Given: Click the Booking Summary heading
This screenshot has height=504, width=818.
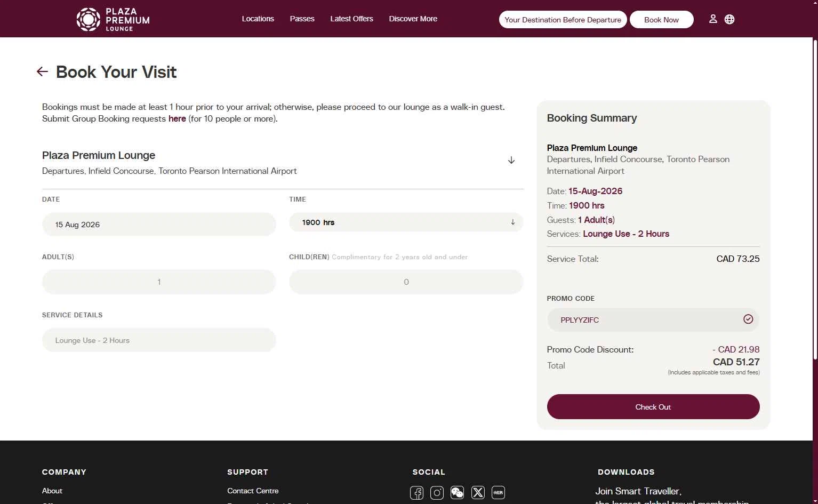Looking at the screenshot, I should click(x=592, y=118).
